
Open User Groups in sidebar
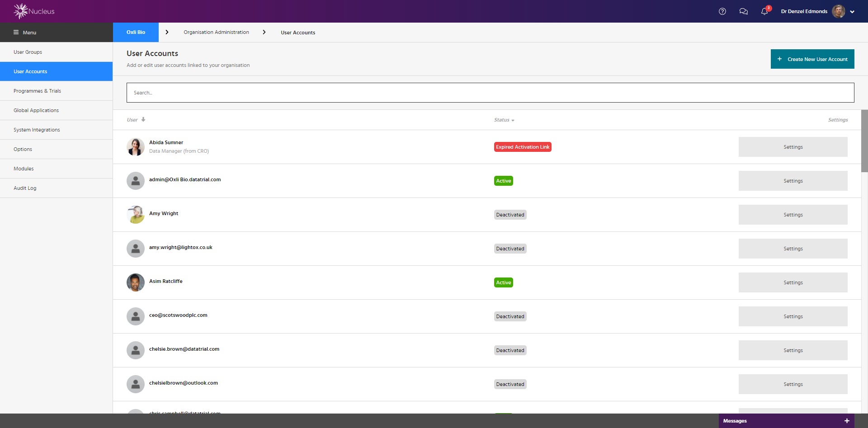click(x=56, y=52)
